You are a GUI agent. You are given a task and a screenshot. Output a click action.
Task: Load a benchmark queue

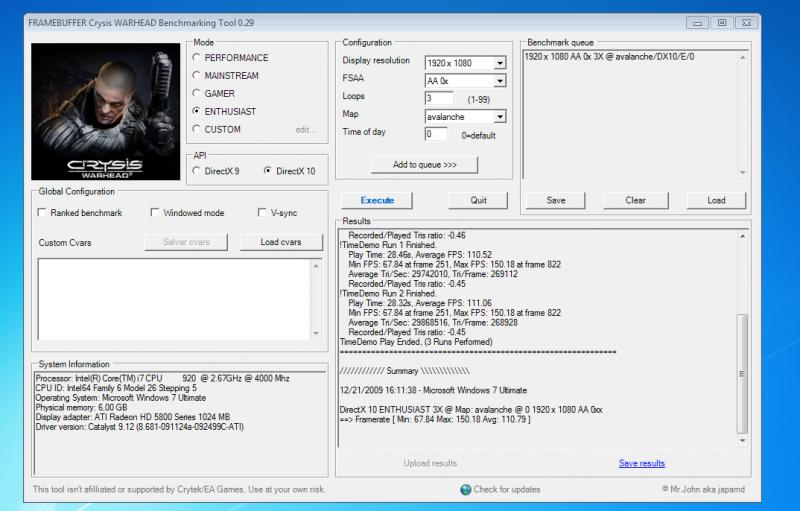(x=716, y=200)
